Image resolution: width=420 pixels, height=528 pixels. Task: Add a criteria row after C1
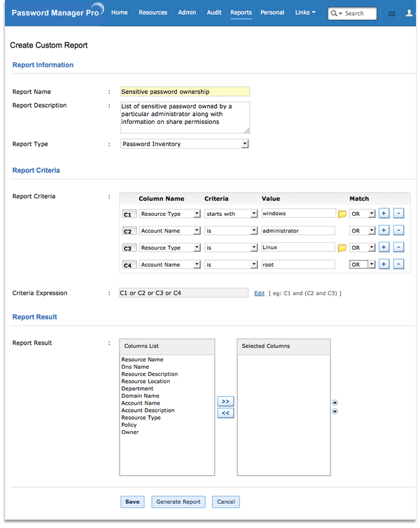[384, 214]
